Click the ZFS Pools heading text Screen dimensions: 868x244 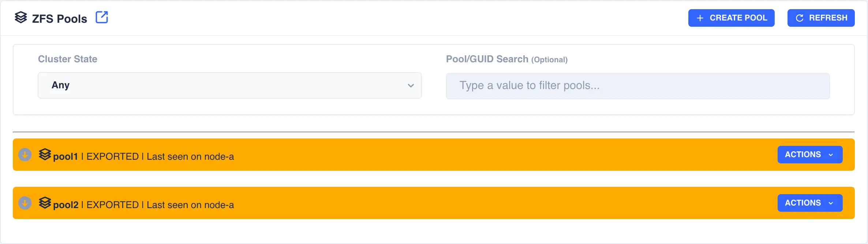click(x=60, y=19)
